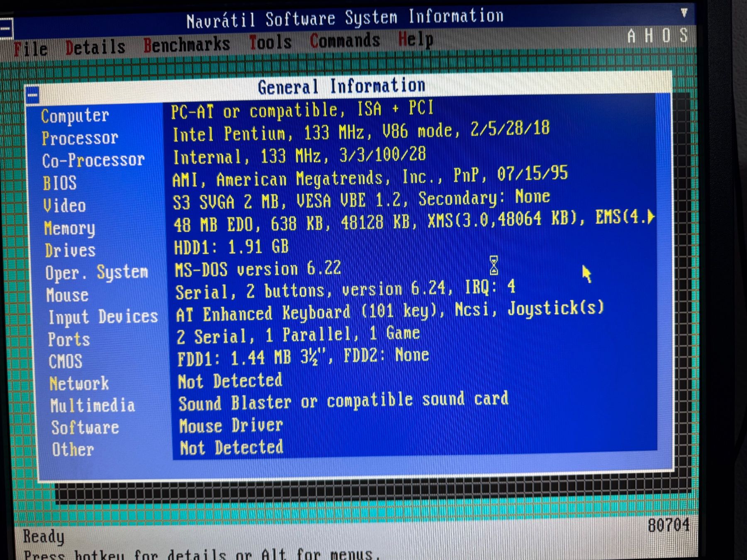This screenshot has height=560, width=747.
Task: Select the Drives category
Action: point(70,250)
